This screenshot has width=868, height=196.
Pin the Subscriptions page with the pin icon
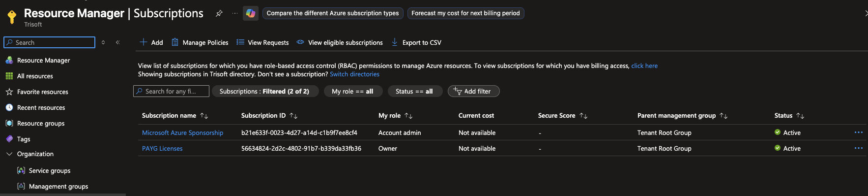[x=219, y=13]
